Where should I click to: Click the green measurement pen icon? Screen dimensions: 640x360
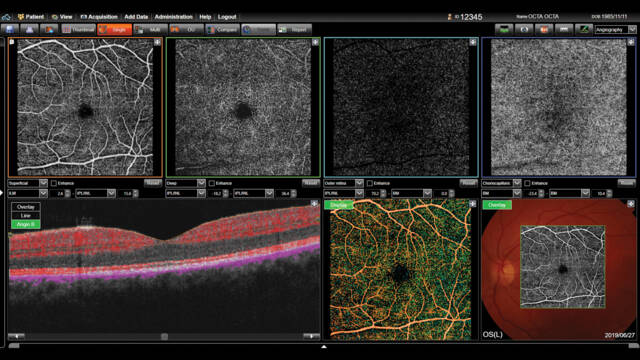584,29
